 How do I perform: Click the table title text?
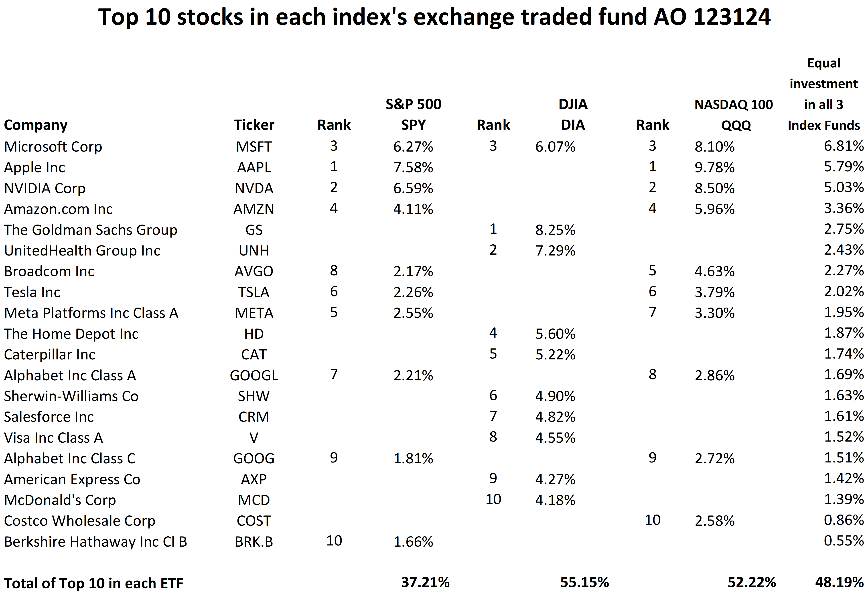[x=434, y=17]
